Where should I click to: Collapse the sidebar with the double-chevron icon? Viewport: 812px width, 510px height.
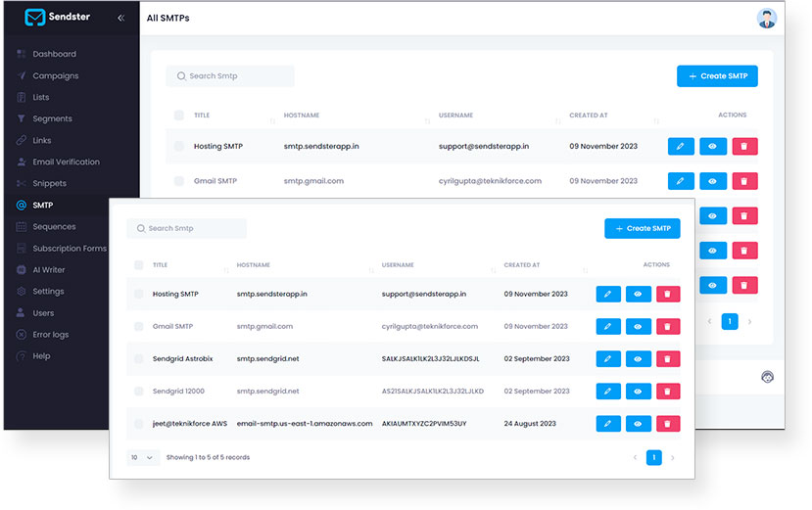click(x=120, y=19)
